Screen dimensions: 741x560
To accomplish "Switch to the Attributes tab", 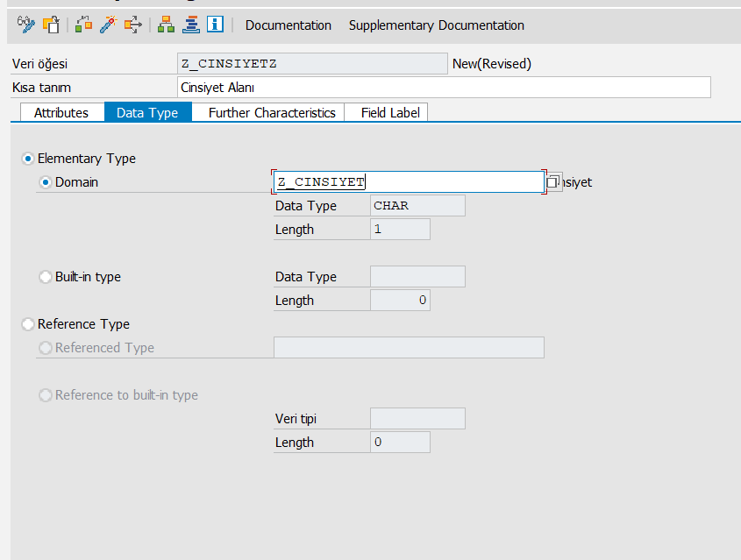I will point(61,113).
